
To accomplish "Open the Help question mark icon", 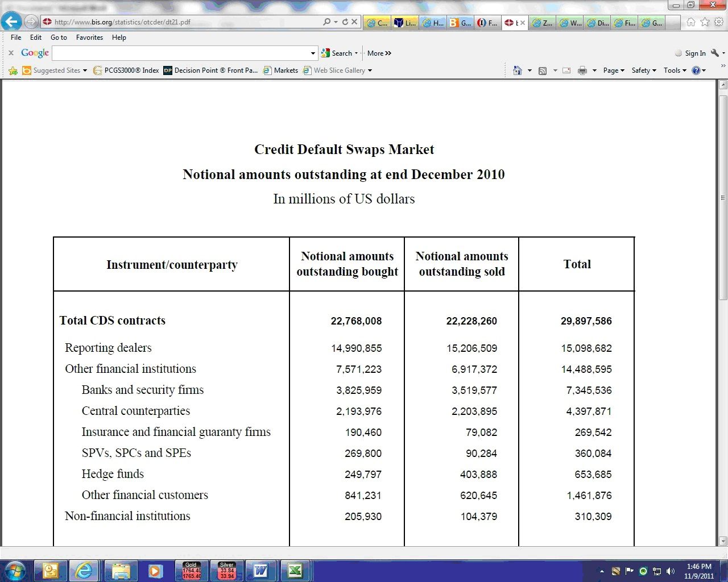I will point(696,70).
